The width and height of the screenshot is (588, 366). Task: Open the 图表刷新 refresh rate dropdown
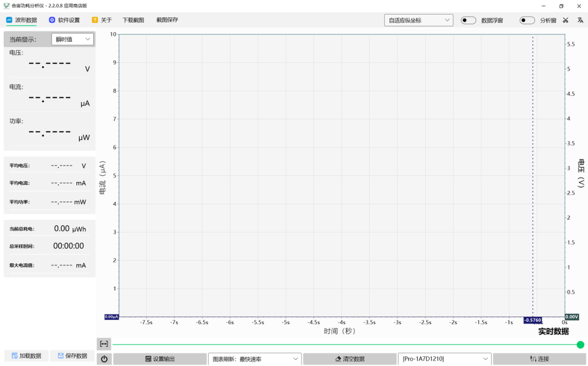click(255, 358)
